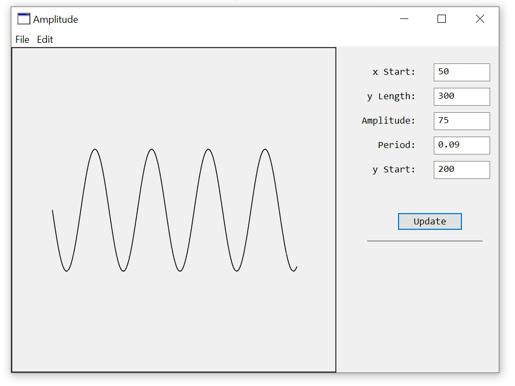This screenshot has height=386, width=515.
Task: Click into the Amplitude value field
Action: click(461, 121)
